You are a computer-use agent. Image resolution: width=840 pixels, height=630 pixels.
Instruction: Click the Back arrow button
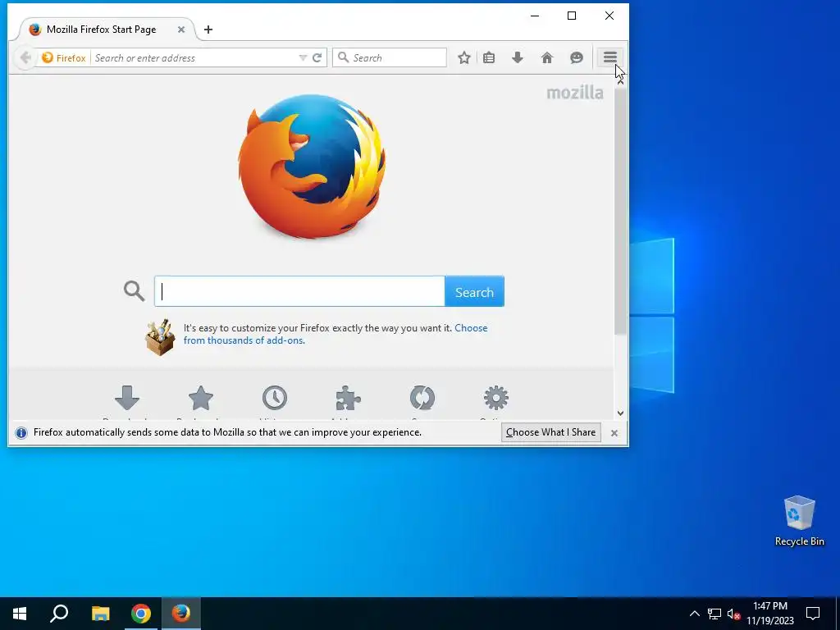click(25, 58)
